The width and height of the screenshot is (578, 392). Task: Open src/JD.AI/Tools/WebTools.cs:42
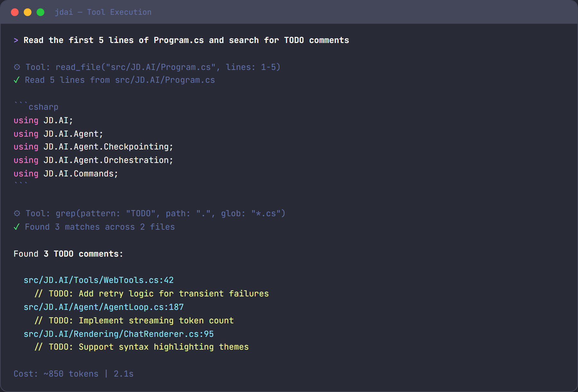(x=98, y=280)
